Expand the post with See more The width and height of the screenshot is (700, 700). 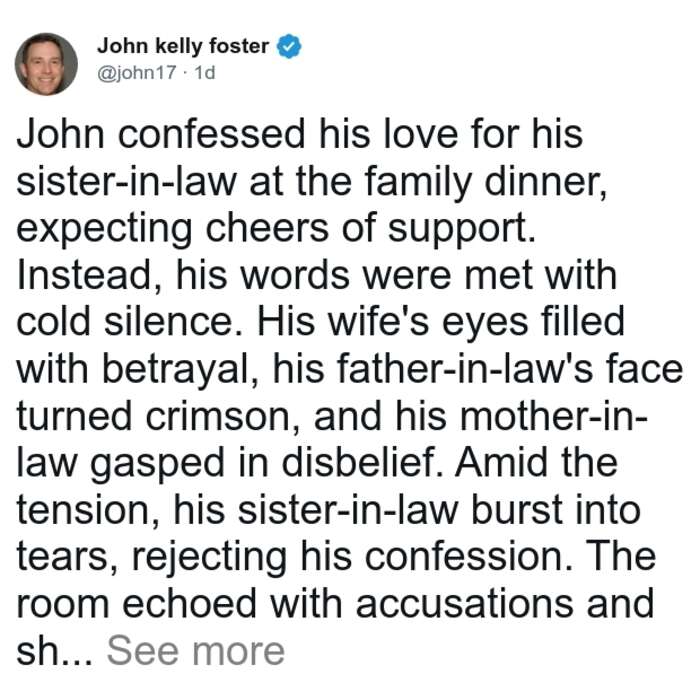point(196,651)
